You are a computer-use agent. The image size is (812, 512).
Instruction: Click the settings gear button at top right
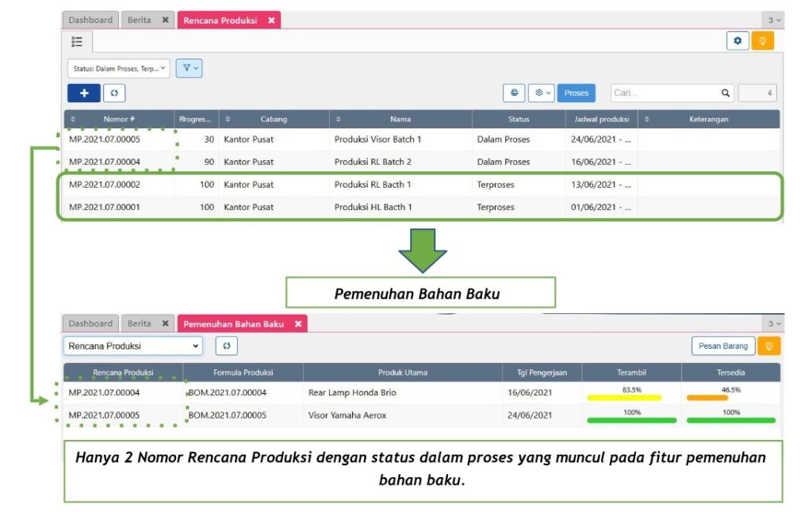click(x=737, y=41)
